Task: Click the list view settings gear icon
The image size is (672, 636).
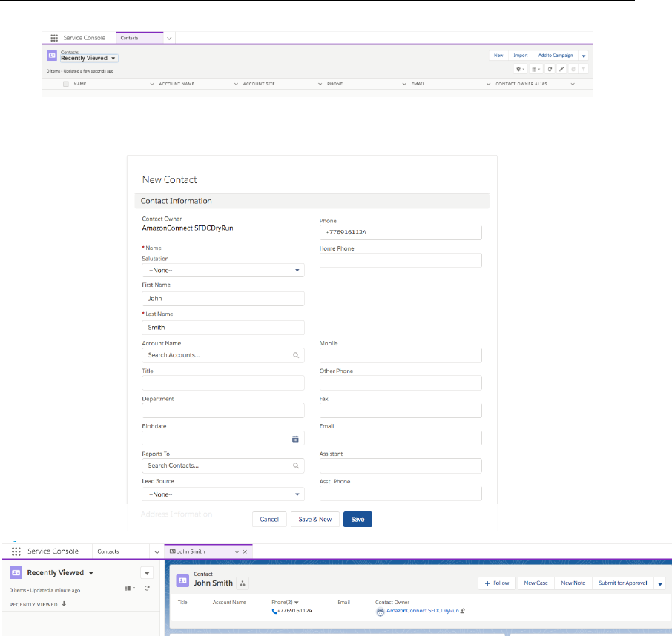Action: (520, 69)
